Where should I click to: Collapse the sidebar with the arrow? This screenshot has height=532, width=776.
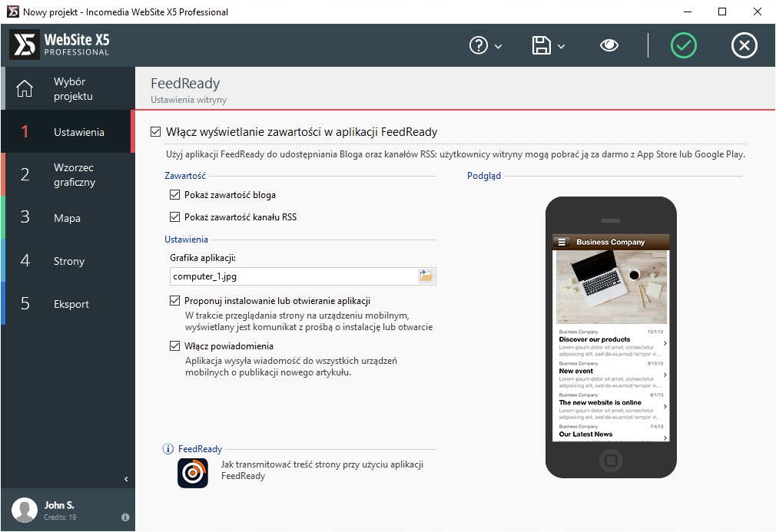(x=126, y=478)
